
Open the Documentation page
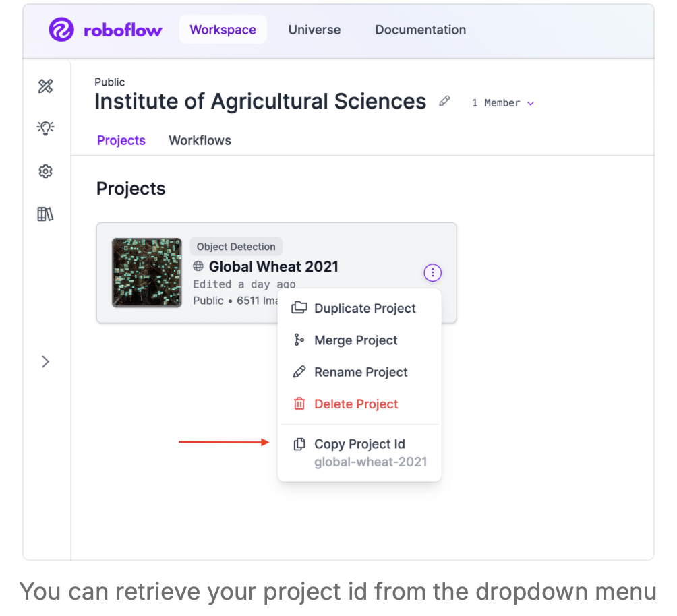tap(420, 30)
